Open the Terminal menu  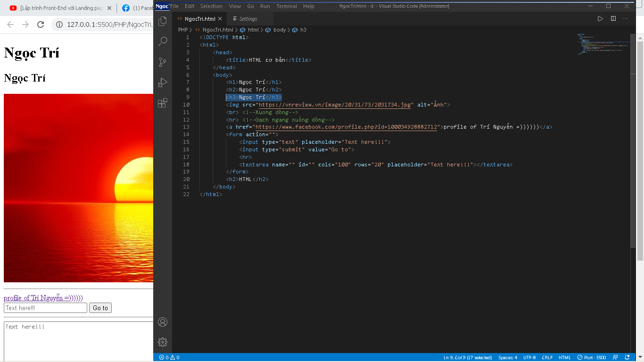tap(287, 6)
